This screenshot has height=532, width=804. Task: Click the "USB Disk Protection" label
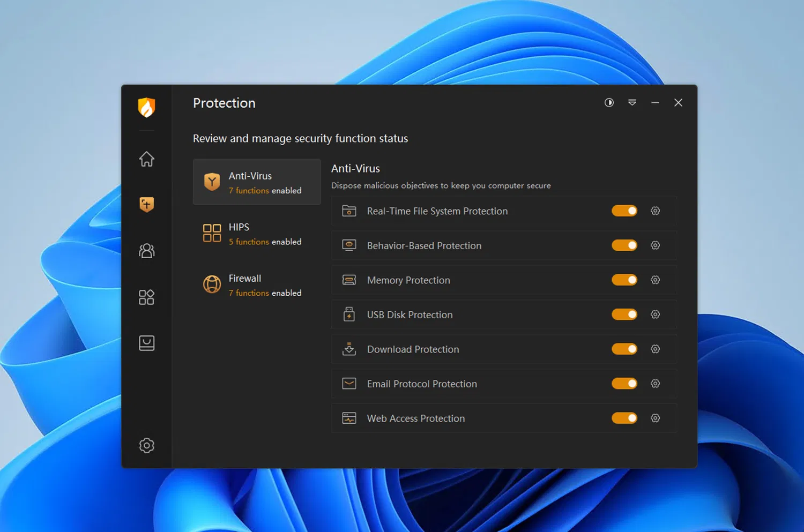[410, 314]
